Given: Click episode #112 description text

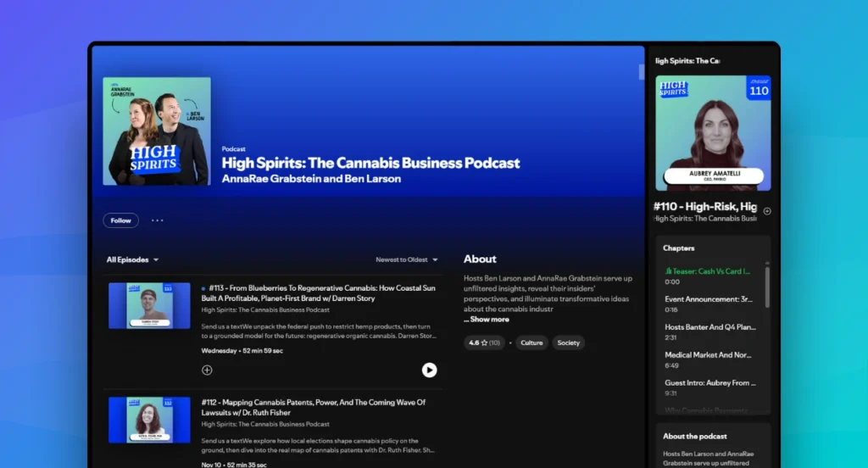Looking at the screenshot, I should (318, 445).
